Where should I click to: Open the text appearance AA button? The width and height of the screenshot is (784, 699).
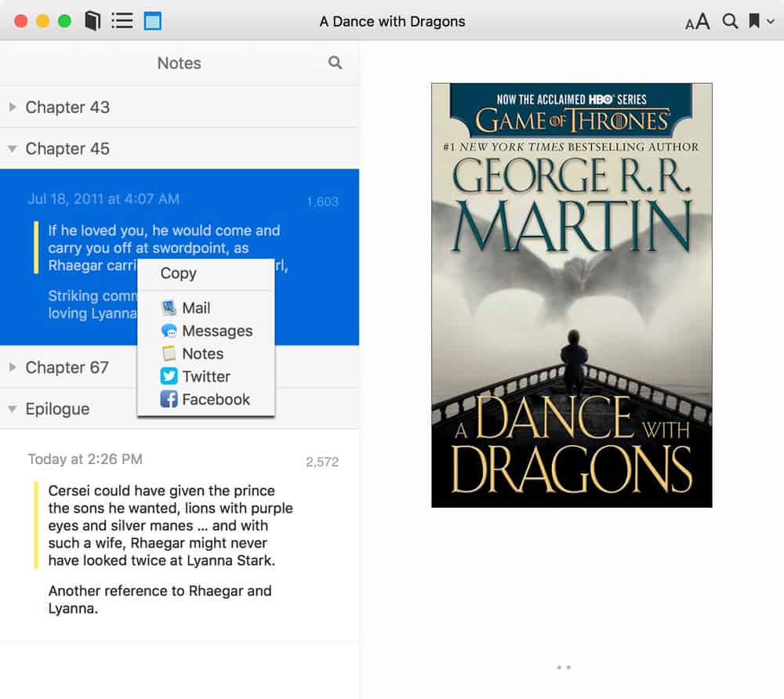point(698,21)
